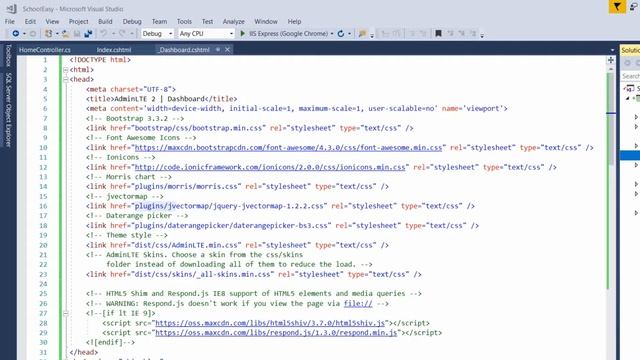Collapse the IE conditional comment on line 27

tap(66, 313)
